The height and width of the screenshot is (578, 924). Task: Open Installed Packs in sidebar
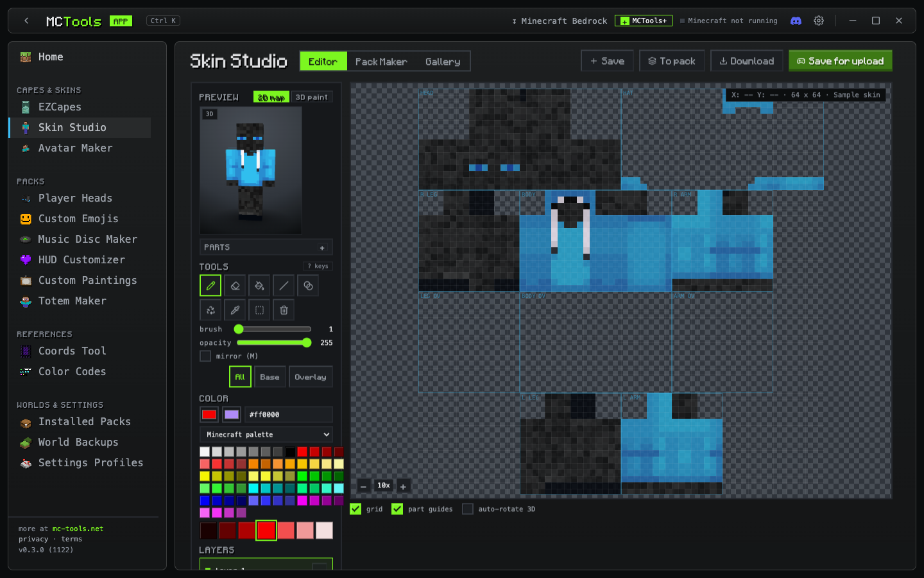click(80, 422)
